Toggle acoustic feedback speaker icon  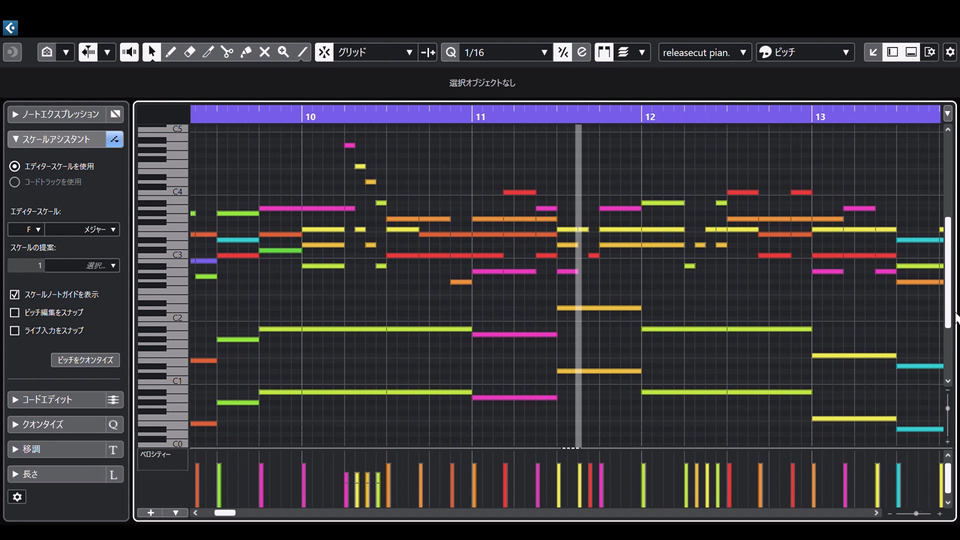[129, 52]
